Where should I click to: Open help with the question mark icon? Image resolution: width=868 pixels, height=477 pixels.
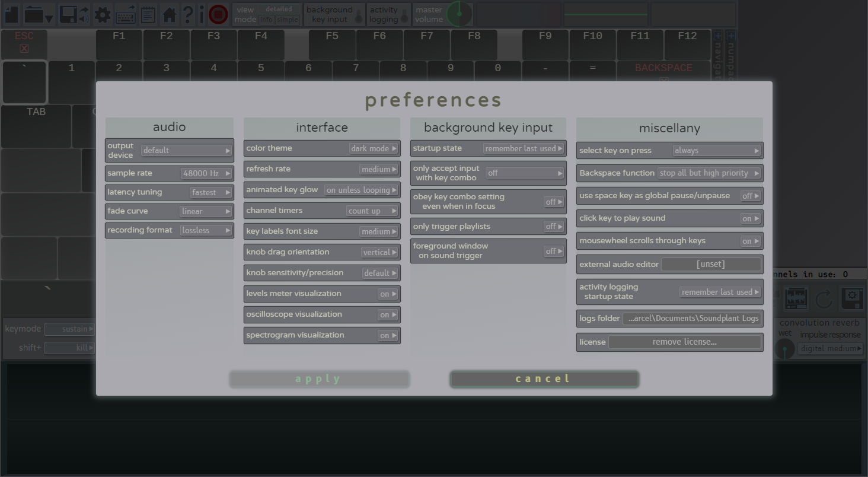coord(187,14)
